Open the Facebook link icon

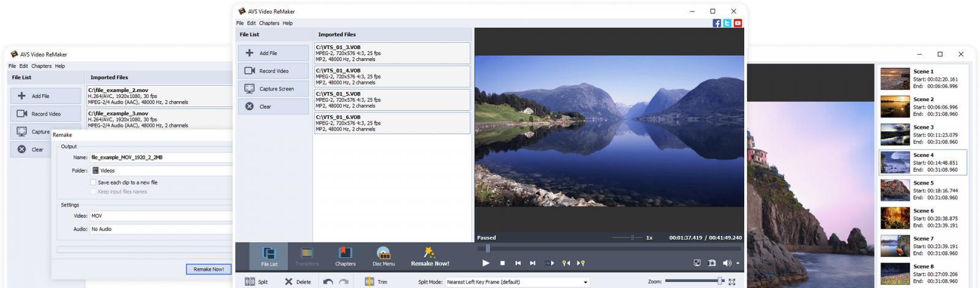(717, 23)
